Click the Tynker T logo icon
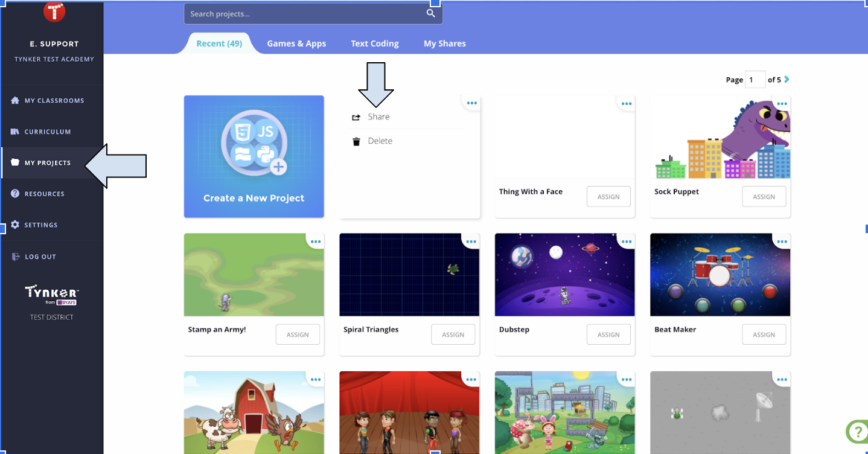Screen dimensions: 868x454 [x=54, y=11]
